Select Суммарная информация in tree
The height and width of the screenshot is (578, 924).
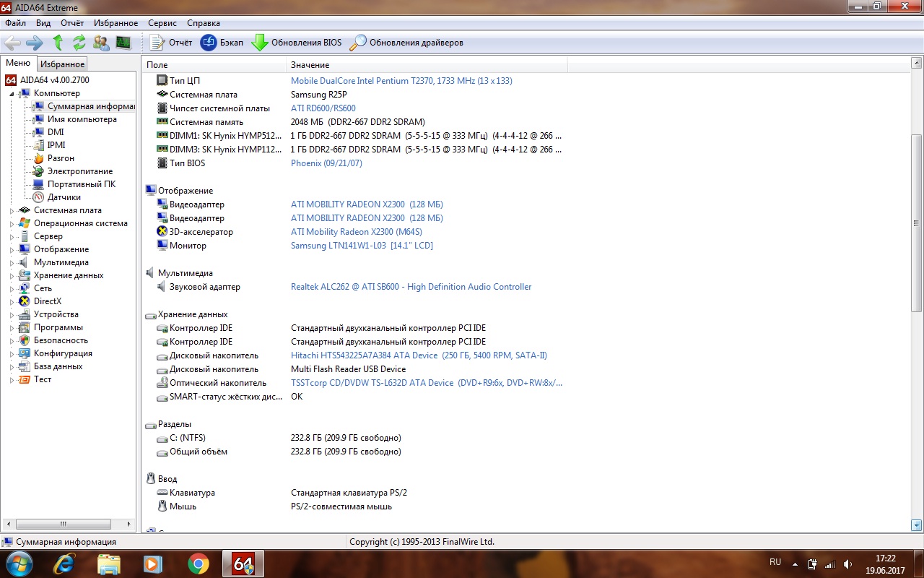point(84,106)
